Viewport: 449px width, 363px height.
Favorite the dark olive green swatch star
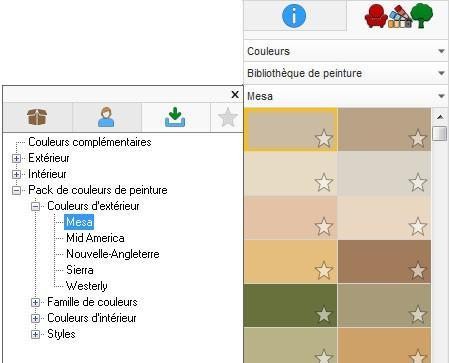pos(324,314)
